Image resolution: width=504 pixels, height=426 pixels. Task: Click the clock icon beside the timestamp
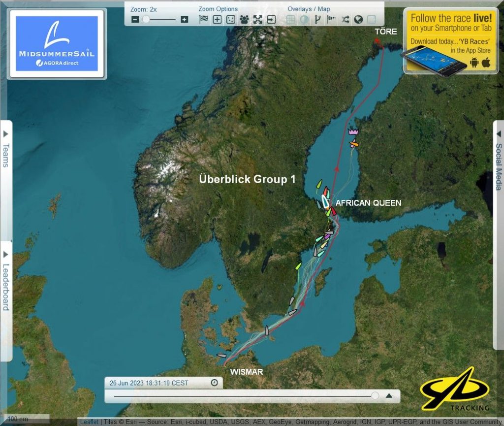click(x=214, y=383)
